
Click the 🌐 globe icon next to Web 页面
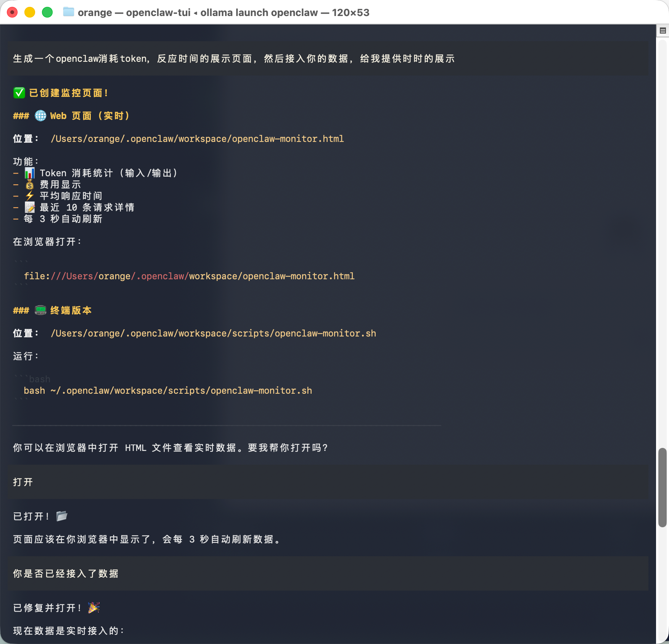click(40, 116)
